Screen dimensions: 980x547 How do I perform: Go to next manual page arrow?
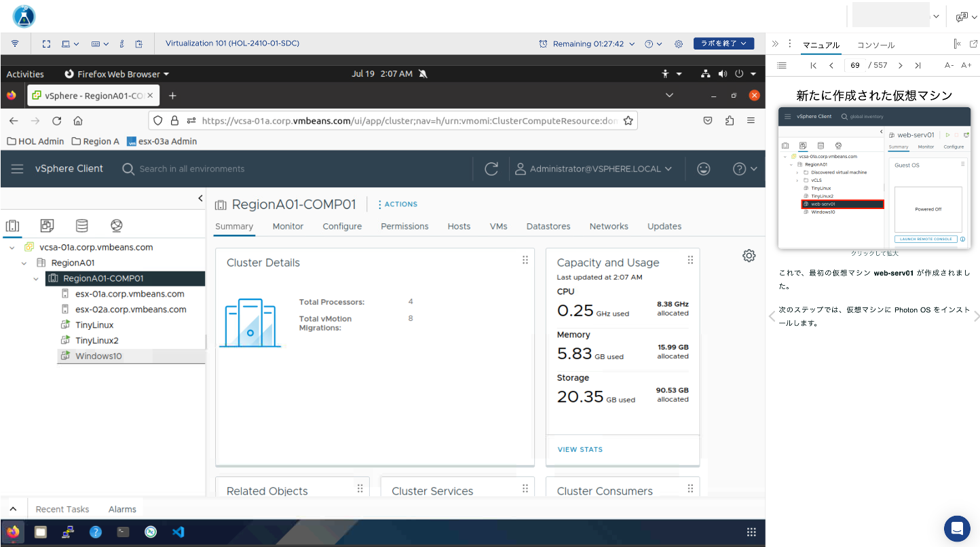(900, 65)
